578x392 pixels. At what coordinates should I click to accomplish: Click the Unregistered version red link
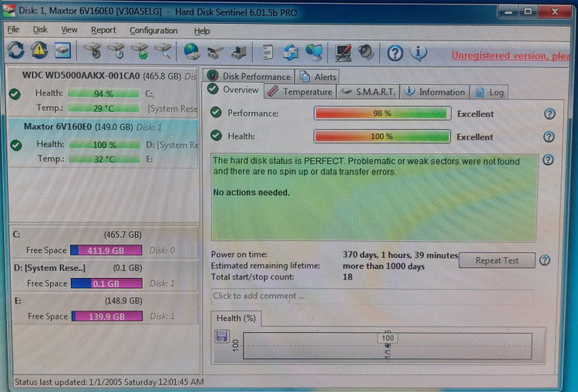pyautogui.click(x=510, y=56)
